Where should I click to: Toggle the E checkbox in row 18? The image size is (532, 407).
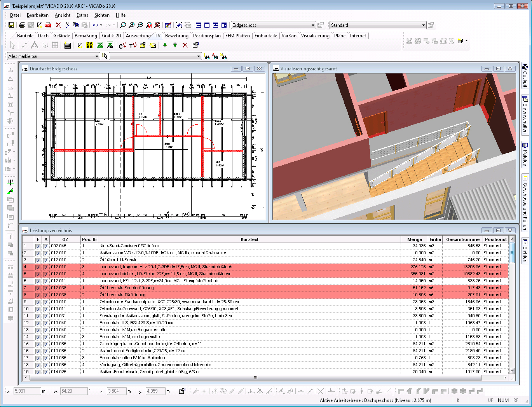(x=38, y=365)
